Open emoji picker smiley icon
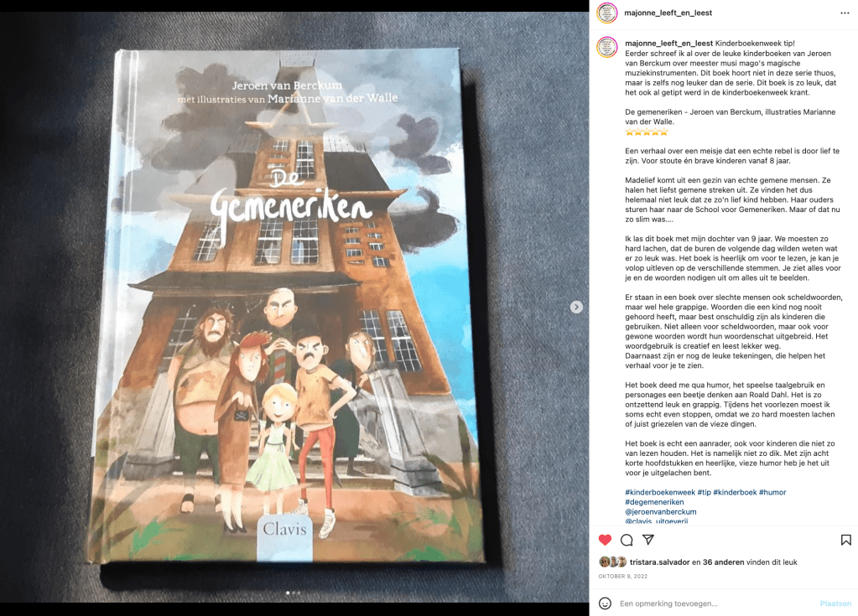 pos(605,603)
